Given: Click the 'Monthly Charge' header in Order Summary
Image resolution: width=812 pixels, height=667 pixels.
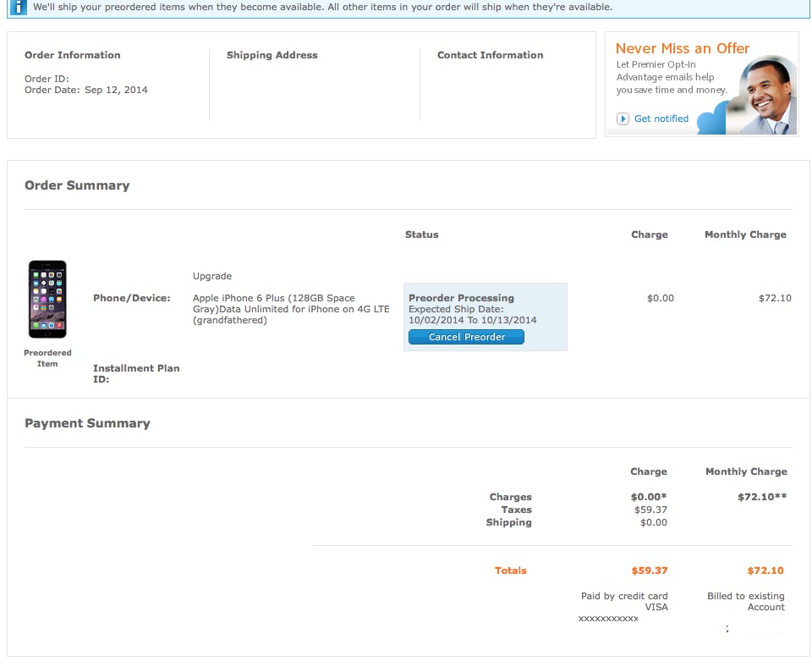Looking at the screenshot, I should point(745,234).
